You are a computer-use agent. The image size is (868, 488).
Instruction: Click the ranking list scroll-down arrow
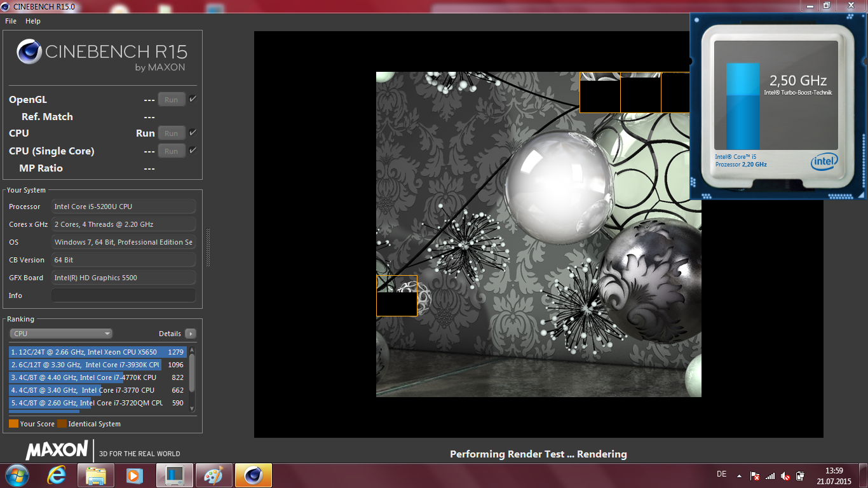pos(192,408)
